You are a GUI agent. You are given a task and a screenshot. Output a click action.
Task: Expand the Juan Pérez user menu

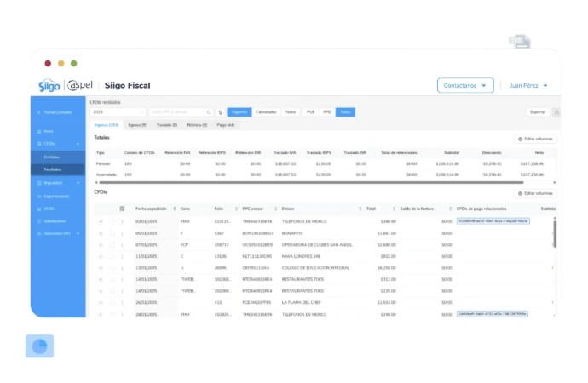528,85
